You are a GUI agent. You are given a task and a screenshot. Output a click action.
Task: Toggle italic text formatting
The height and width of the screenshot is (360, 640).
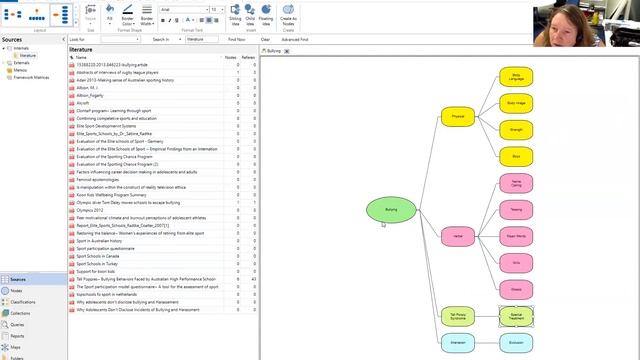pos(169,20)
